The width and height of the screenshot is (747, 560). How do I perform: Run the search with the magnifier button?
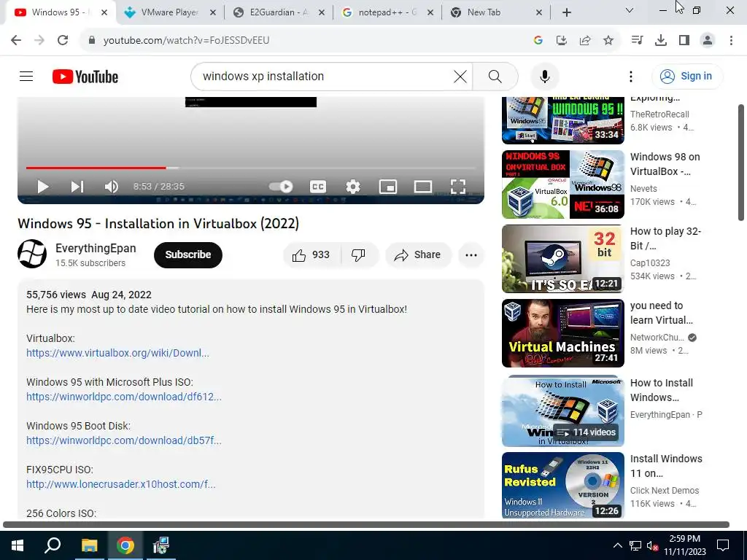[495, 76]
